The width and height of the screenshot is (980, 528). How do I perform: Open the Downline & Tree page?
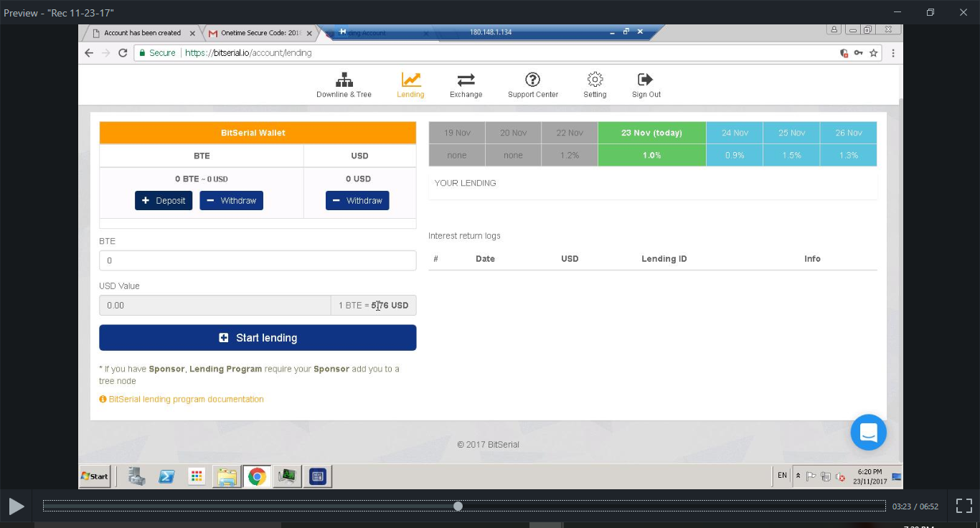[344, 85]
